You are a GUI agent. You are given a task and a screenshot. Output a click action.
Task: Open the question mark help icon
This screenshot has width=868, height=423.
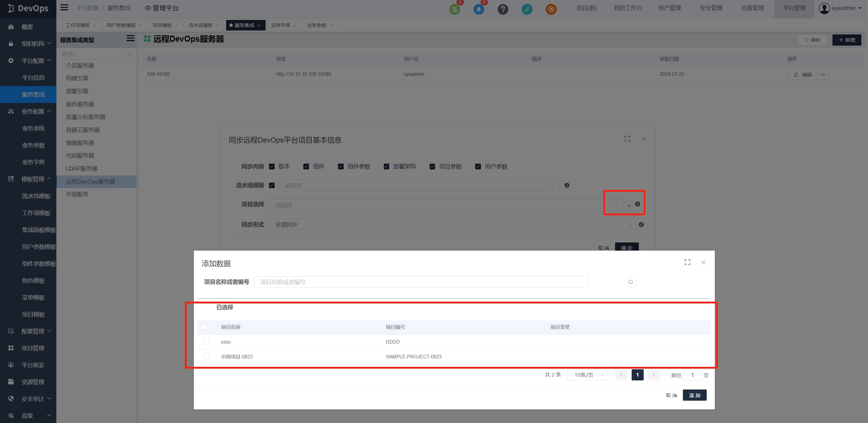click(x=503, y=9)
